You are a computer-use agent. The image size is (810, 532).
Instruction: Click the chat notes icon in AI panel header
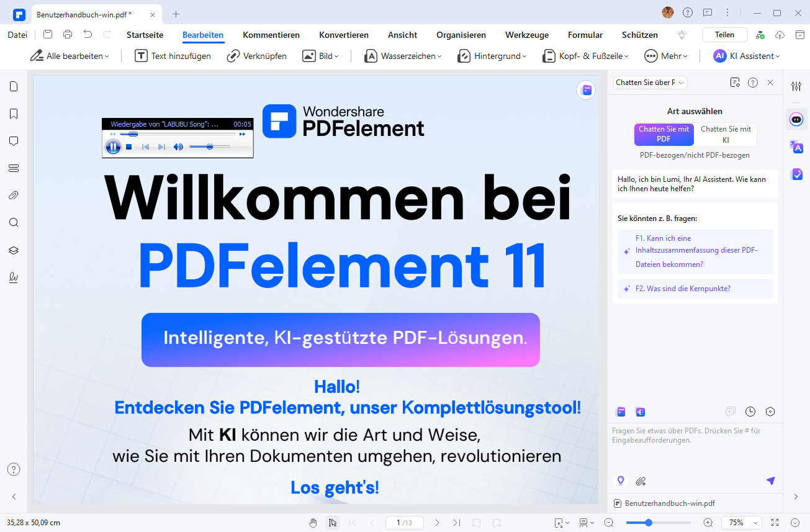pyautogui.click(x=736, y=83)
